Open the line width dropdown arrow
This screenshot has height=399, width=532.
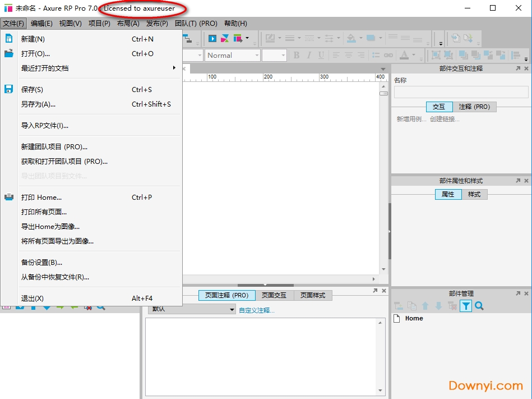(299, 38)
